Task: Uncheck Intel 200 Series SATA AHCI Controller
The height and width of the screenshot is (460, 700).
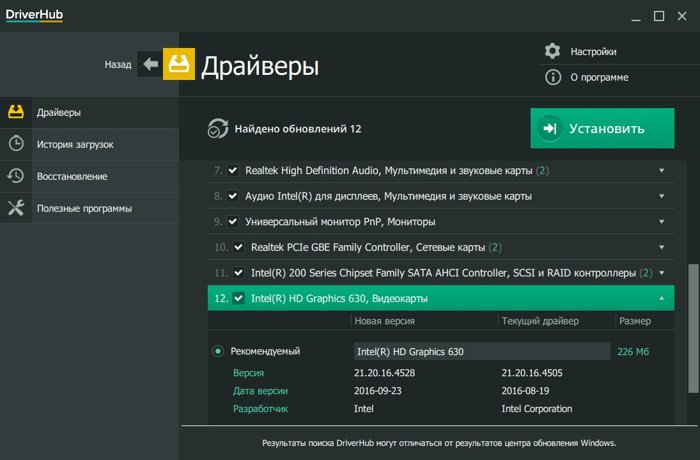Action: (x=238, y=272)
